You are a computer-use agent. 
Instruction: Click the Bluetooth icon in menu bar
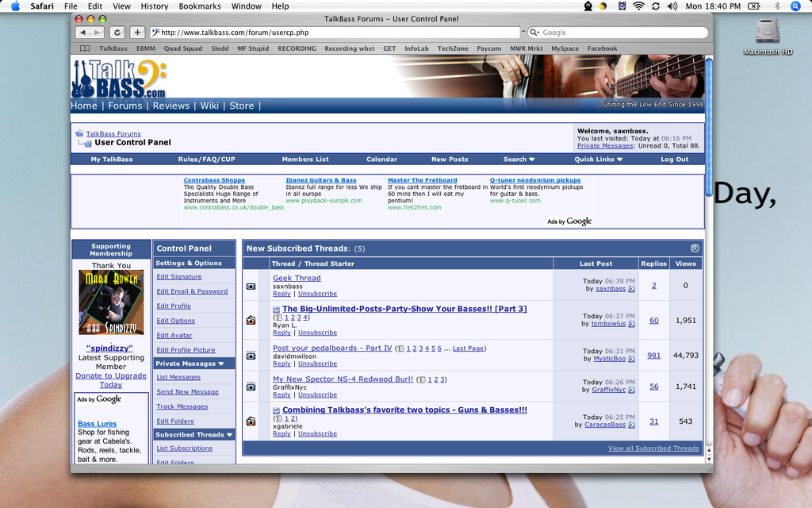pos(777,6)
